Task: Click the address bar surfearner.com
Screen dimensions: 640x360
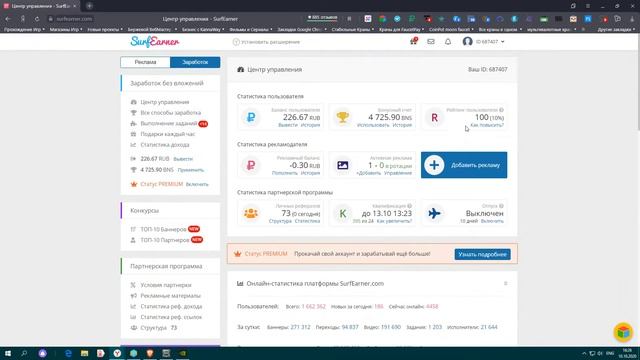Action: [x=74, y=19]
